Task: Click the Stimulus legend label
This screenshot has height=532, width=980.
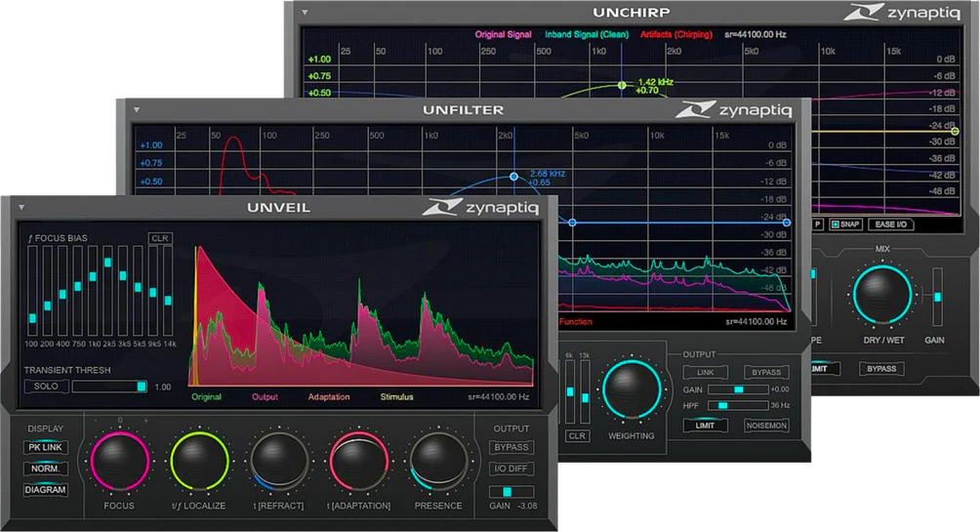Action: (397, 397)
